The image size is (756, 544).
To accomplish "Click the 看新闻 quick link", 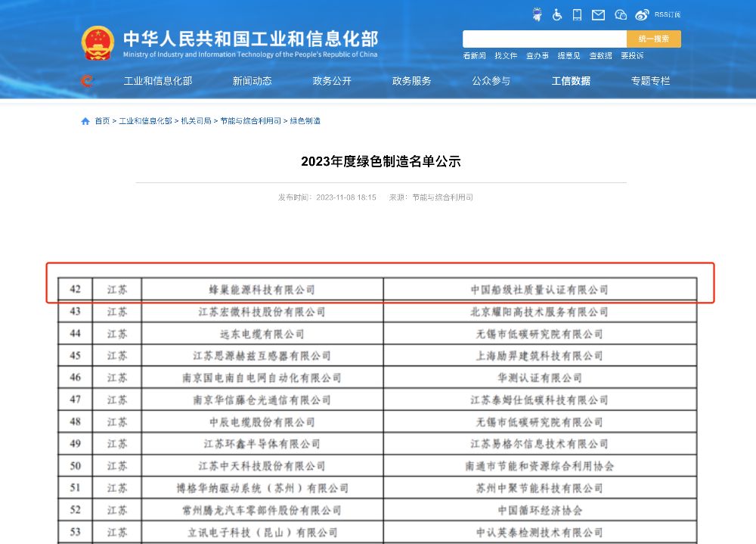I will coord(474,55).
